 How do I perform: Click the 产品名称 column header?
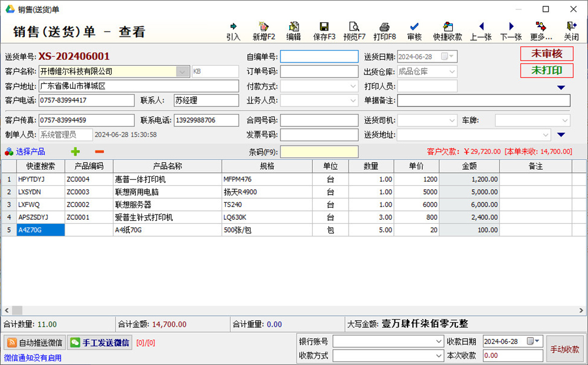click(167, 166)
